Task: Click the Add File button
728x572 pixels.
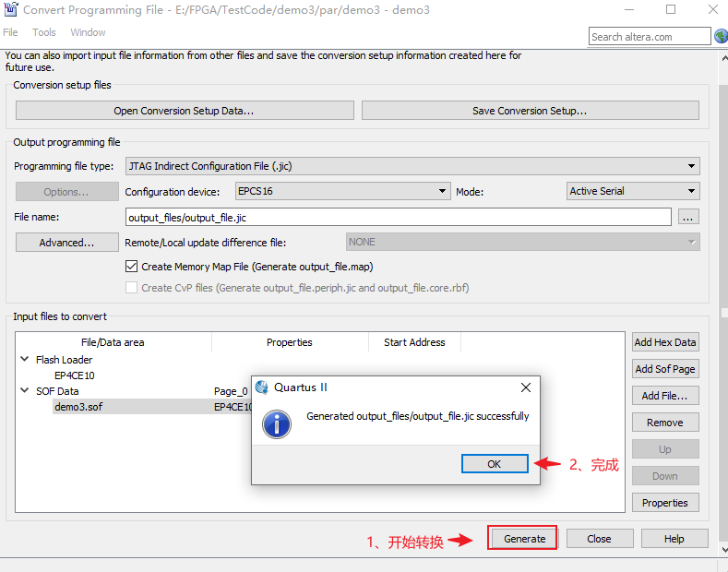Action: [665, 396]
